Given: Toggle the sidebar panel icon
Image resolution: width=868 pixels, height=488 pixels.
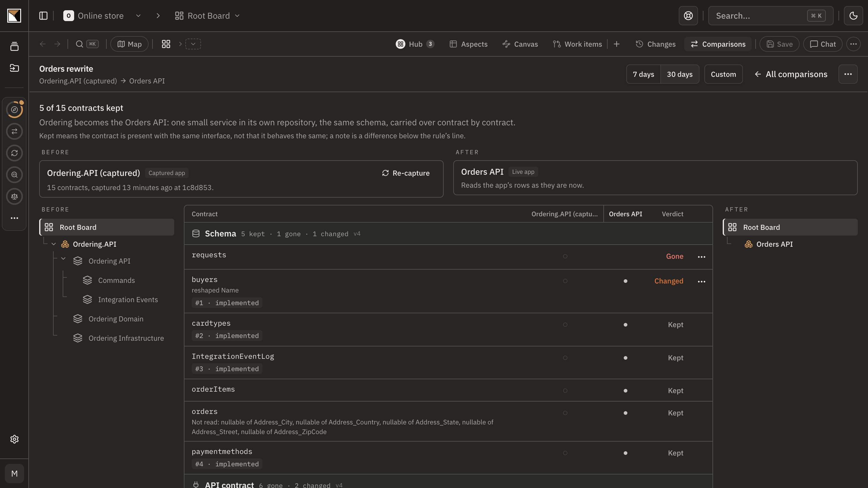Looking at the screenshot, I should 43,16.
